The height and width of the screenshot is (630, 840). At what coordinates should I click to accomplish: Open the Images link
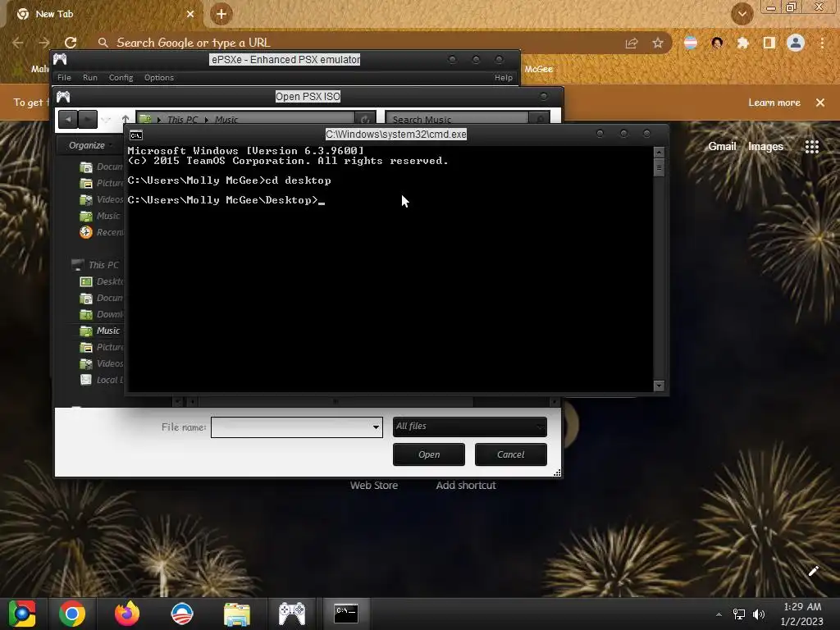click(765, 146)
